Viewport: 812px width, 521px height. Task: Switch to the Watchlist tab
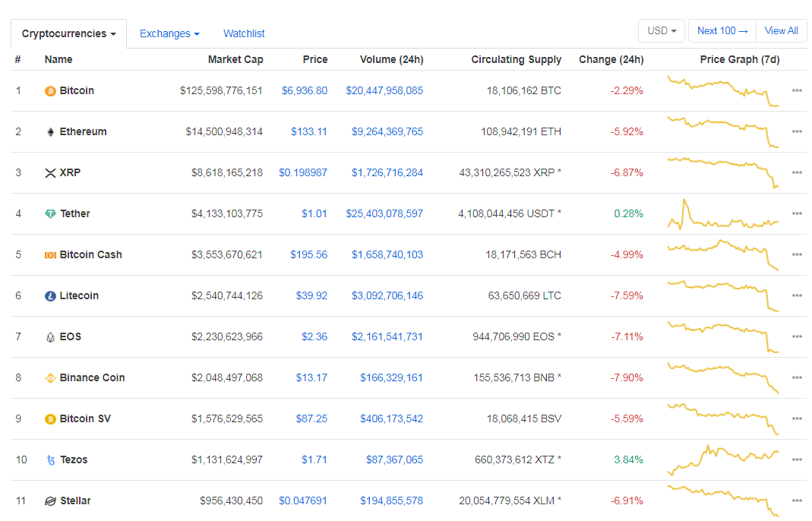tap(244, 33)
